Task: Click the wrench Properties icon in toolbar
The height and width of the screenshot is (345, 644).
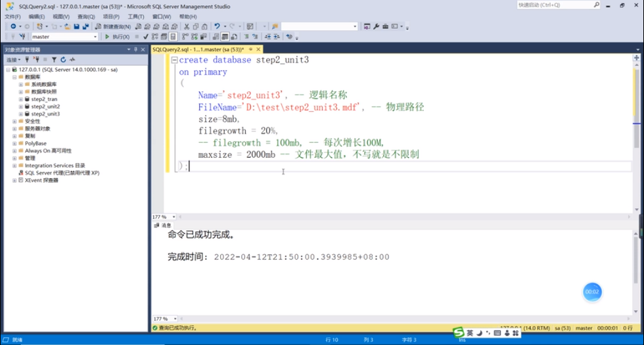Action: 376,26
